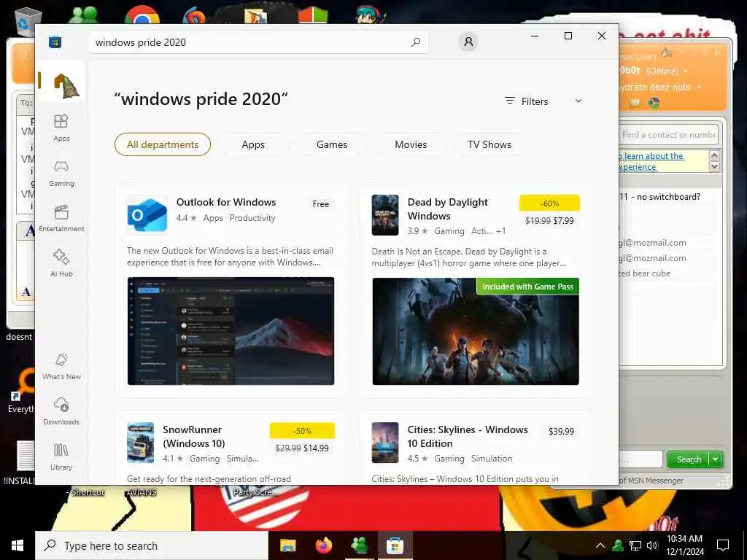Click the network icon in system tray

(x=635, y=545)
